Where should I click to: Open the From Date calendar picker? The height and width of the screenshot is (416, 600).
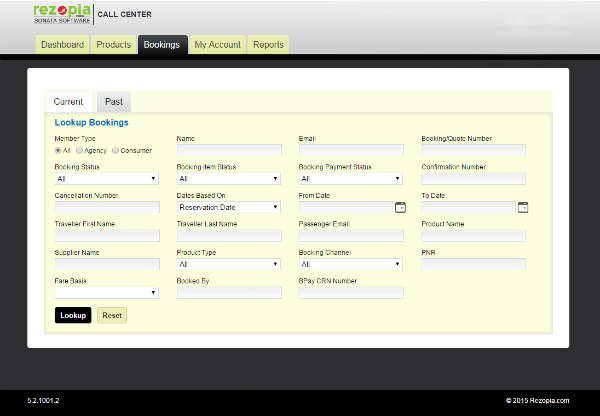400,207
